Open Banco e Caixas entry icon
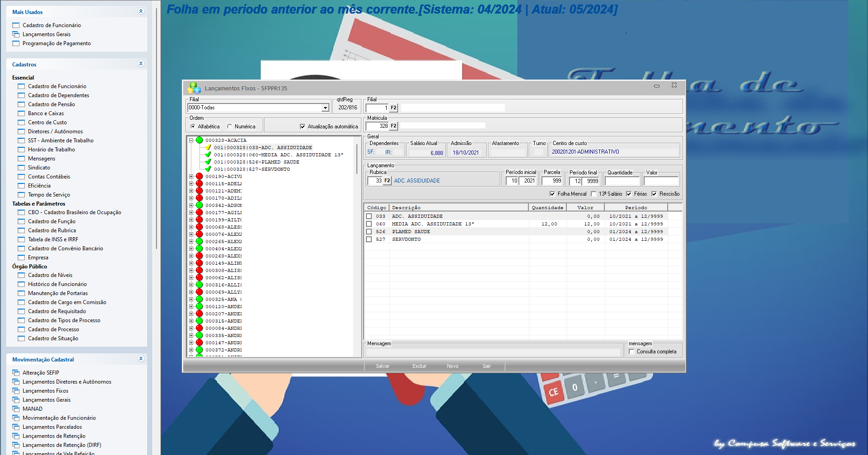The height and width of the screenshot is (455, 868). point(21,113)
